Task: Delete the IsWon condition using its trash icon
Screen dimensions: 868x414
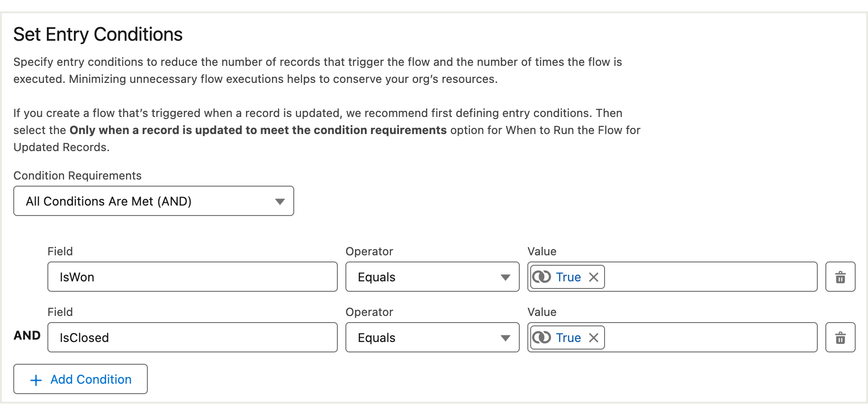Action: 840,277
